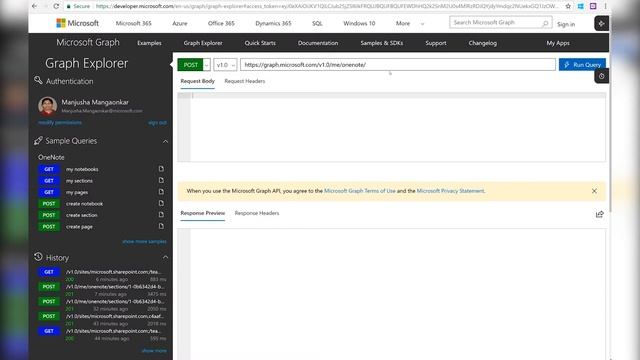Open the Documentation menu item

pyautogui.click(x=318, y=43)
